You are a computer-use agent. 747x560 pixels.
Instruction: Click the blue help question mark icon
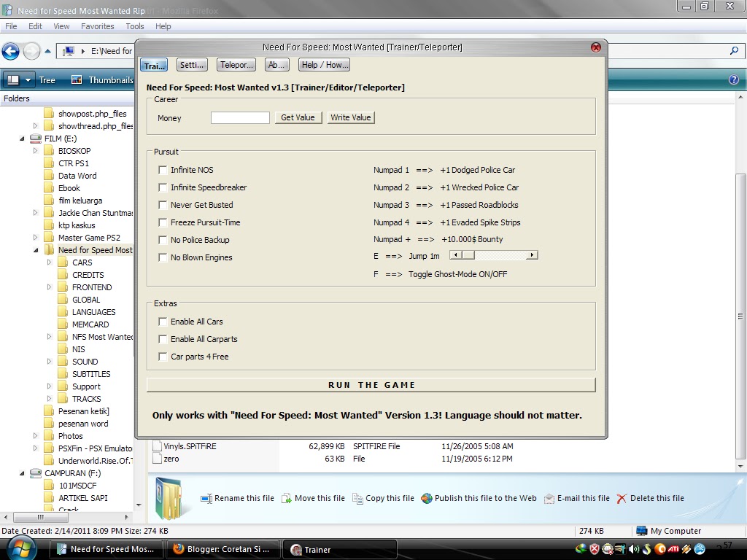[734, 79]
